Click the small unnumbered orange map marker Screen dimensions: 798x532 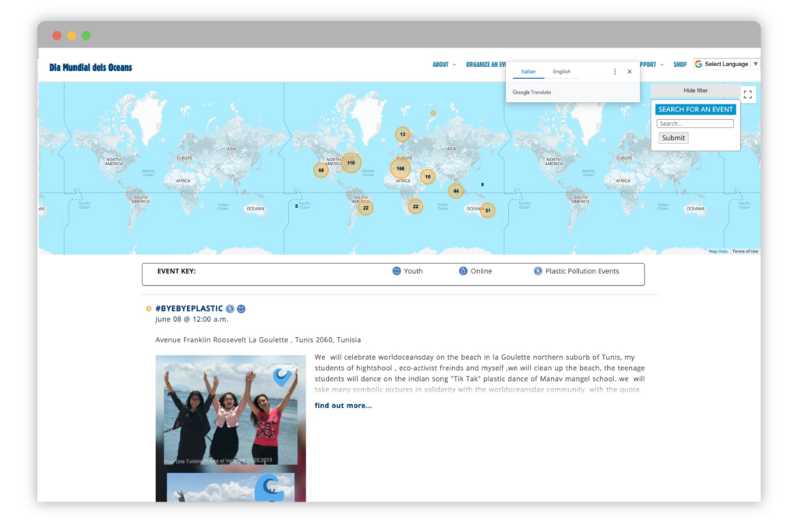(433, 114)
